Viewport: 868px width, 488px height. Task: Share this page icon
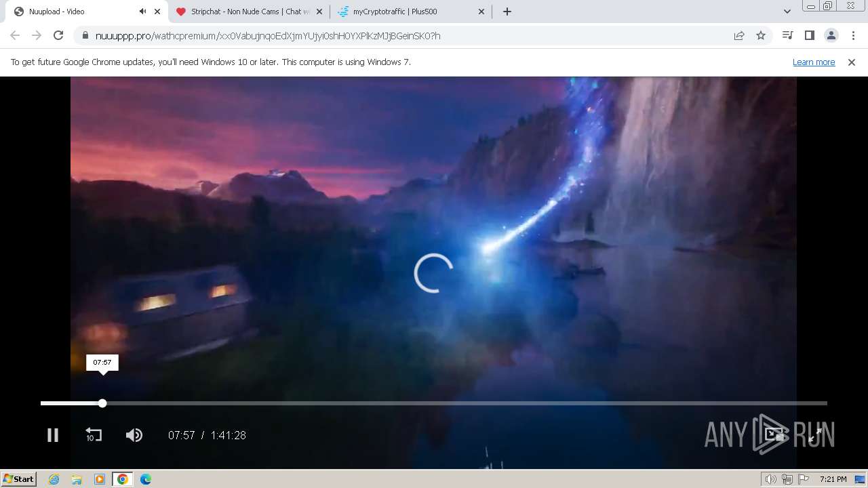tap(739, 35)
